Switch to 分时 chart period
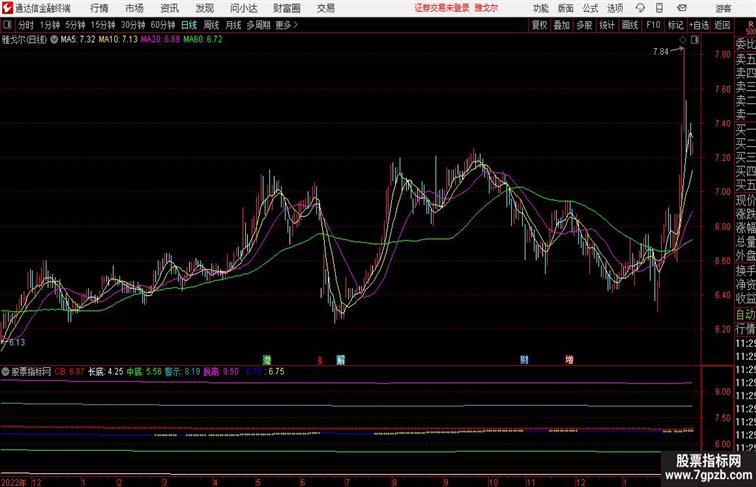 point(26,25)
